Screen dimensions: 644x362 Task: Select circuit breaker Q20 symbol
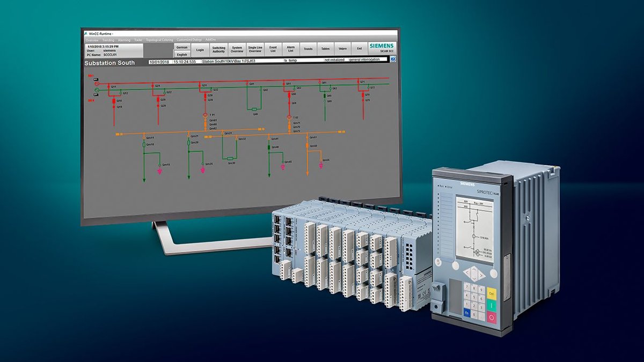158,100
